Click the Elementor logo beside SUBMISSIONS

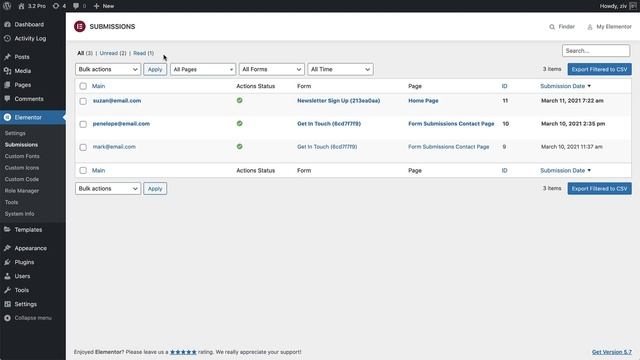(80, 27)
